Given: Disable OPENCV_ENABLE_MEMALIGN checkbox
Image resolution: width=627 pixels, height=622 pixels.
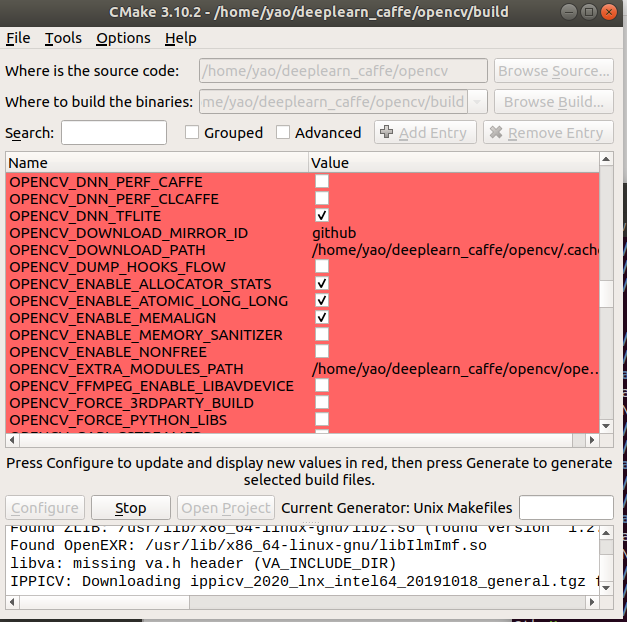Looking at the screenshot, I should coord(322,318).
